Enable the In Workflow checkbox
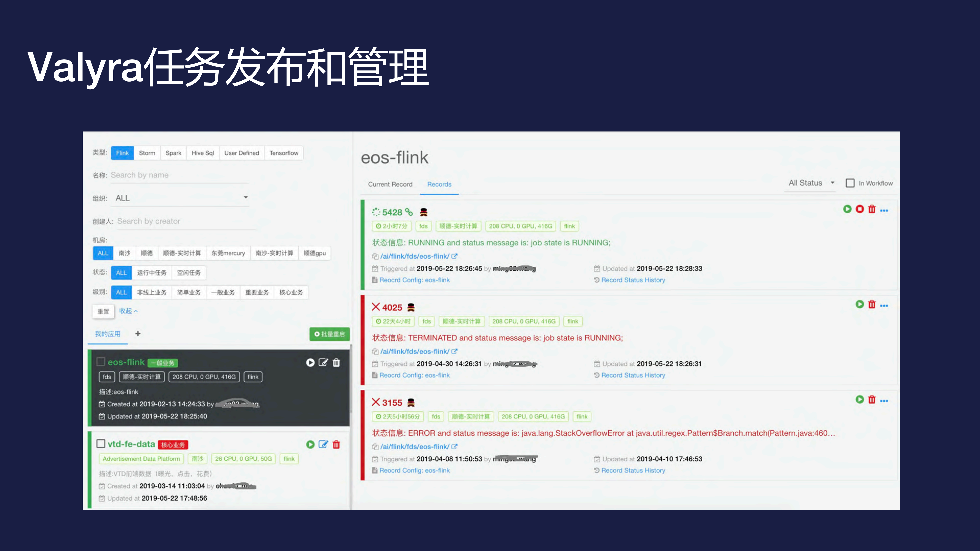The height and width of the screenshot is (551, 980). (x=850, y=183)
